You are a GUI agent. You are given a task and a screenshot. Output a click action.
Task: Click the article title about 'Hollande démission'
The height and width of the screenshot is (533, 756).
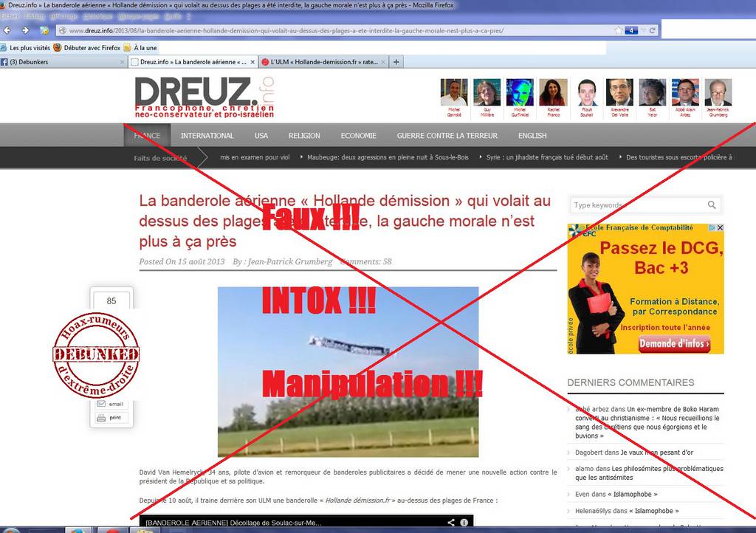(345, 221)
